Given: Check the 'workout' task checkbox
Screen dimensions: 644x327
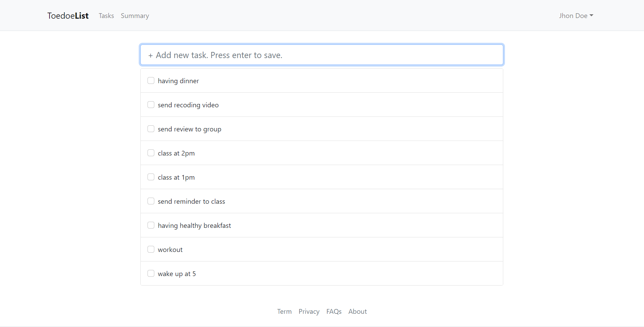Looking at the screenshot, I should pos(151,249).
